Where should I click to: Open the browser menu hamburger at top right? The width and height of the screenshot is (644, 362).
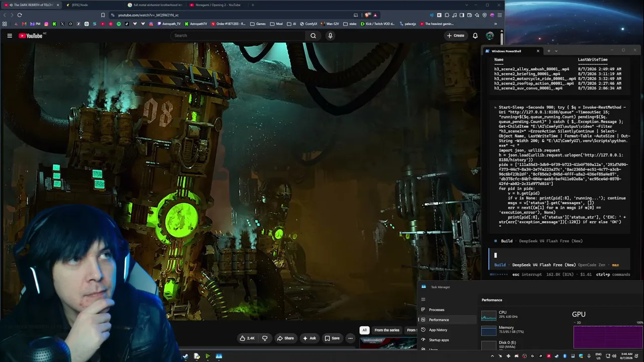coord(500,15)
